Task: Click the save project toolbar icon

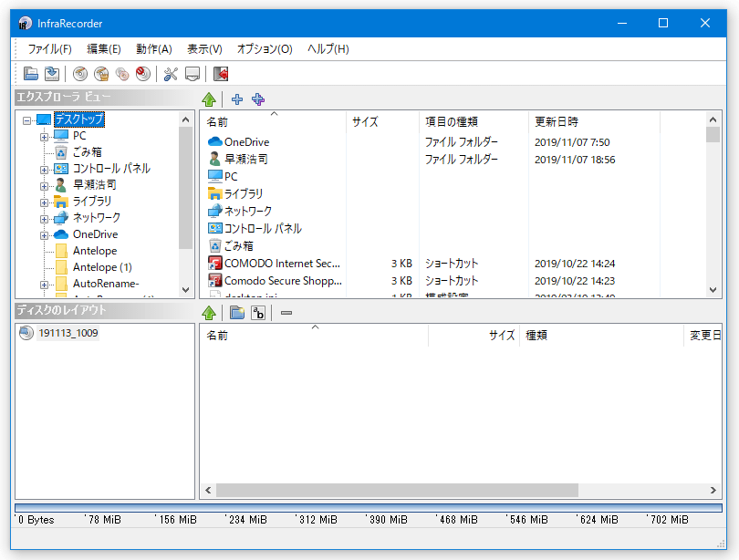Action: tap(52, 74)
